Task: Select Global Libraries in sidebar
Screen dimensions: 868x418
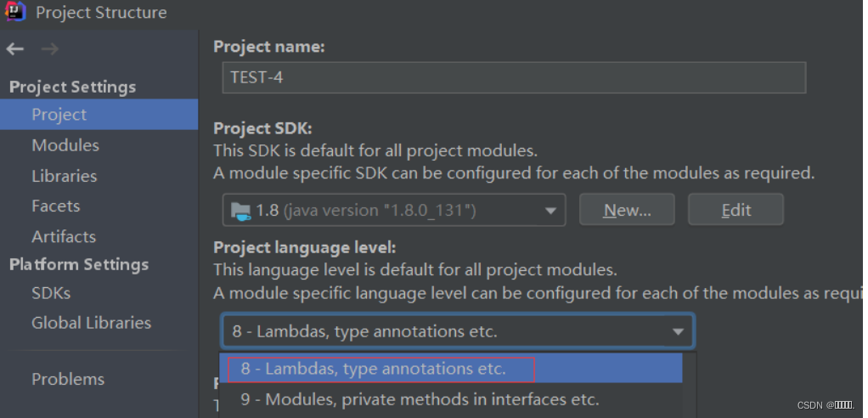Action: [91, 323]
